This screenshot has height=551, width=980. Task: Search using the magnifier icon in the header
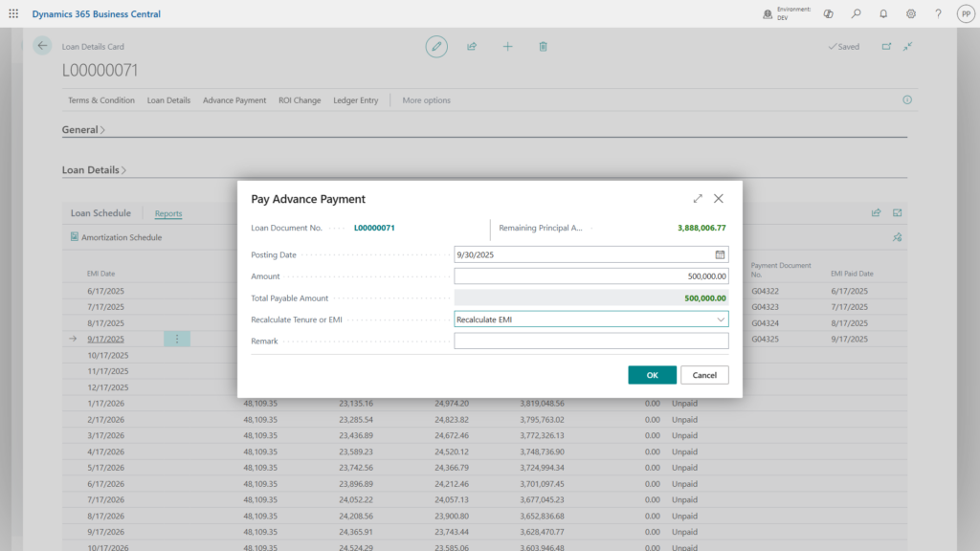(857, 13)
